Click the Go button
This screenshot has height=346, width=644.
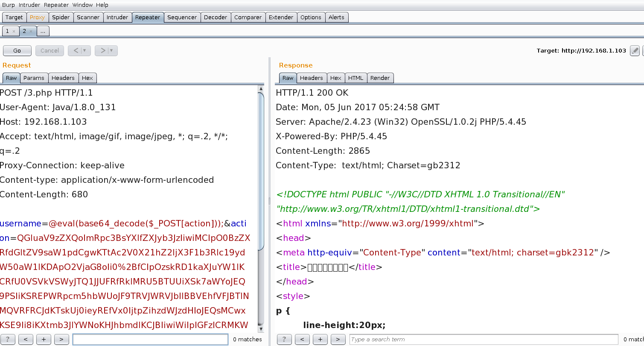coord(17,50)
